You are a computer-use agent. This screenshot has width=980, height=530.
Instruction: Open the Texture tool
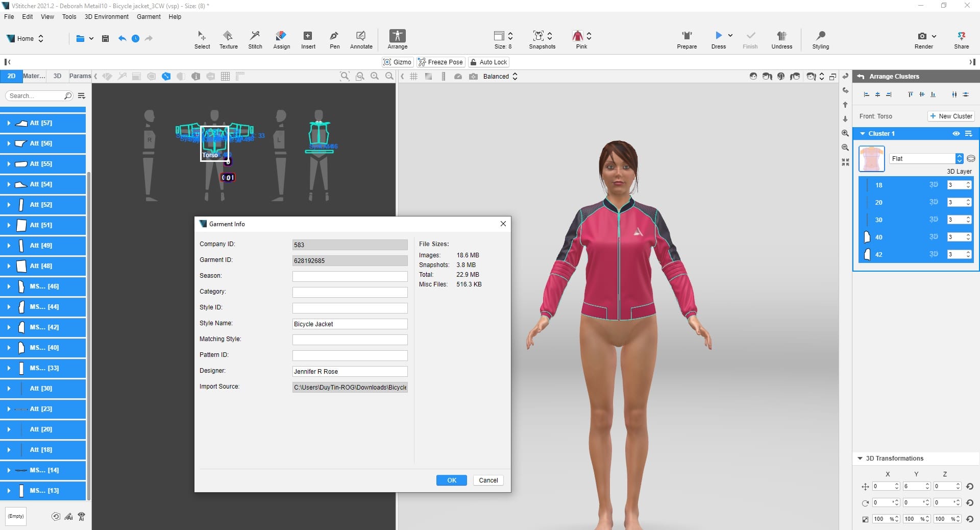click(228, 39)
